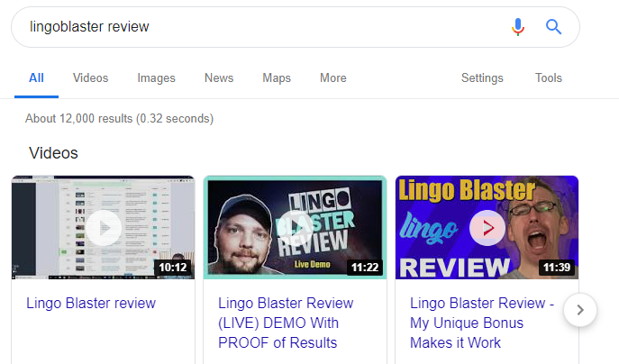Open "Lingo Blaster review" video link
Screen dimensions: 619x364
[x=91, y=304]
